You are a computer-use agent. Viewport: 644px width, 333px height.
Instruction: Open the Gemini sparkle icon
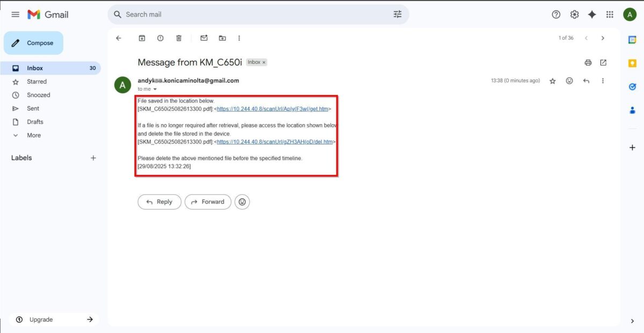tap(592, 15)
